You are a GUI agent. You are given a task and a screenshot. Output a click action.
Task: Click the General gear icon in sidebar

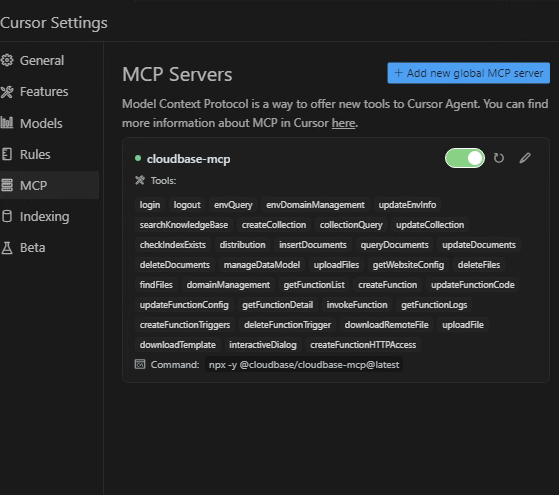(7, 60)
